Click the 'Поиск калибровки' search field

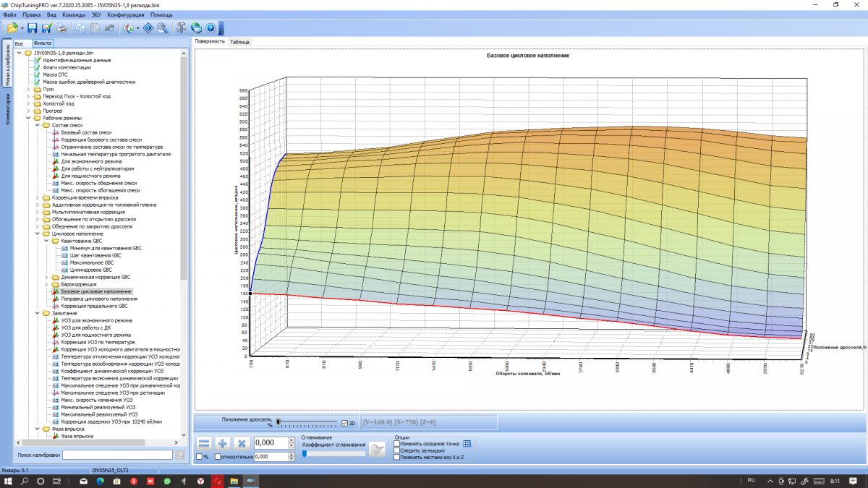click(x=117, y=455)
